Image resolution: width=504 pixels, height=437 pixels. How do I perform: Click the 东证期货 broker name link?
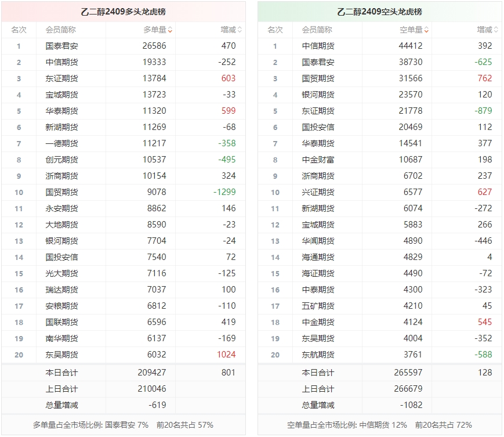point(60,78)
